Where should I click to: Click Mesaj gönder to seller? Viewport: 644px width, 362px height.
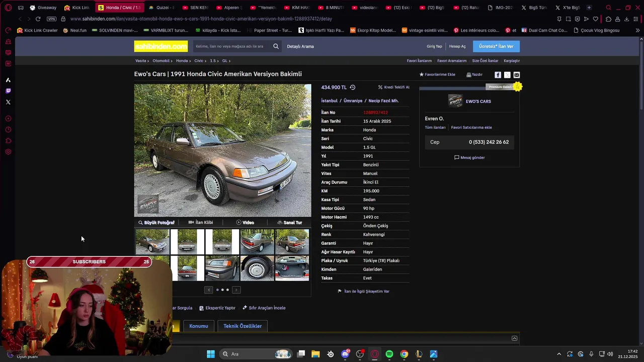[469, 157]
